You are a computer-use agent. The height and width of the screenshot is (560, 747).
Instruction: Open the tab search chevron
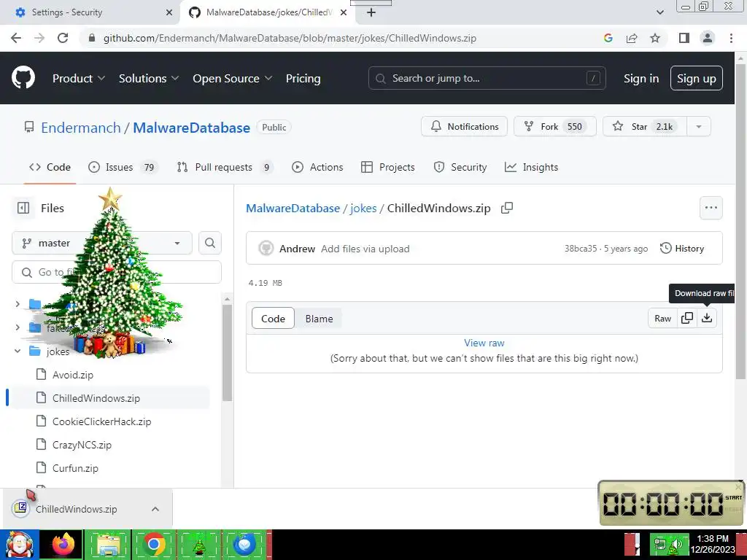(x=659, y=12)
